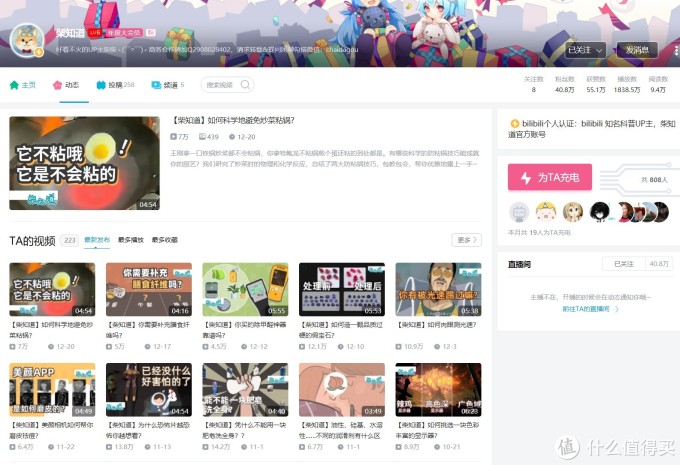Click the pink 动态 flower icon

coord(57,85)
